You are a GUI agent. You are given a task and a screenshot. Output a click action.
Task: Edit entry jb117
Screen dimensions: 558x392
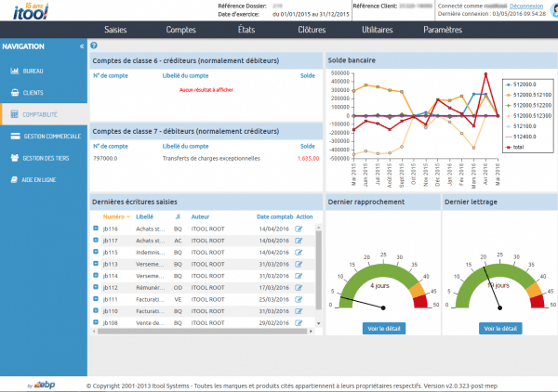tap(299, 241)
